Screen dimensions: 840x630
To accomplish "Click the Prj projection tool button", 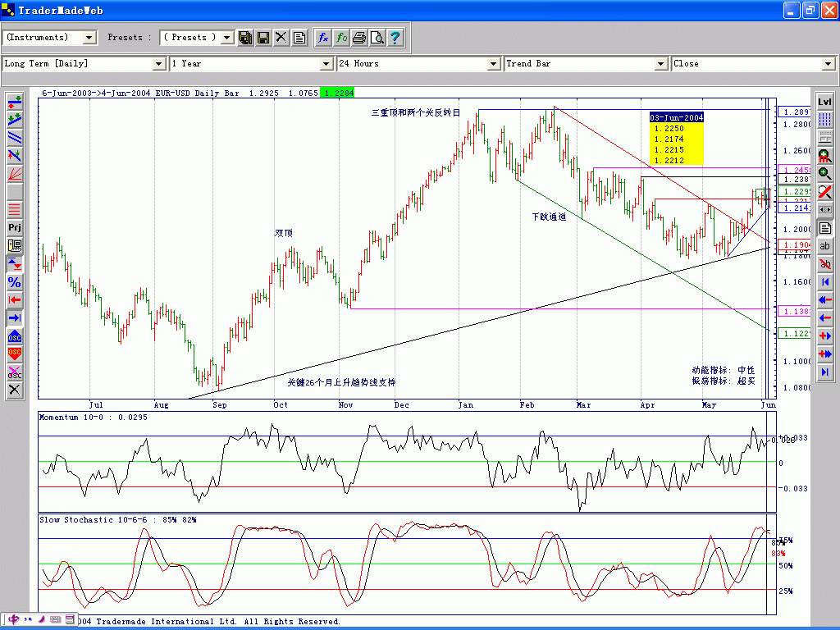I will click(x=15, y=227).
